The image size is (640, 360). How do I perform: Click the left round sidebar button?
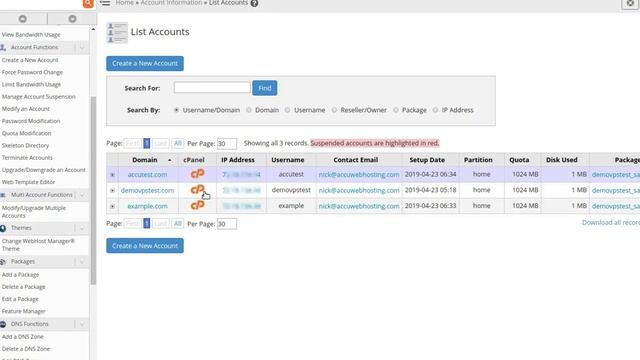tap(23, 19)
